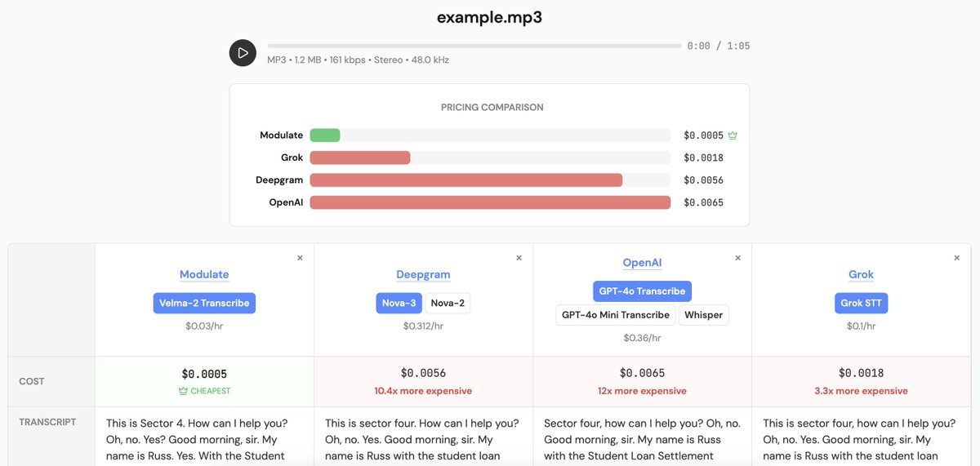Open the OpenAI provider link
The height and width of the screenshot is (466, 980).
(x=642, y=263)
